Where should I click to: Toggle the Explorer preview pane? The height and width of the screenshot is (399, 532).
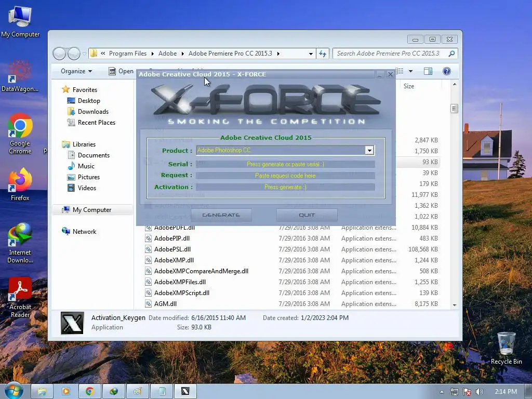tap(428, 71)
